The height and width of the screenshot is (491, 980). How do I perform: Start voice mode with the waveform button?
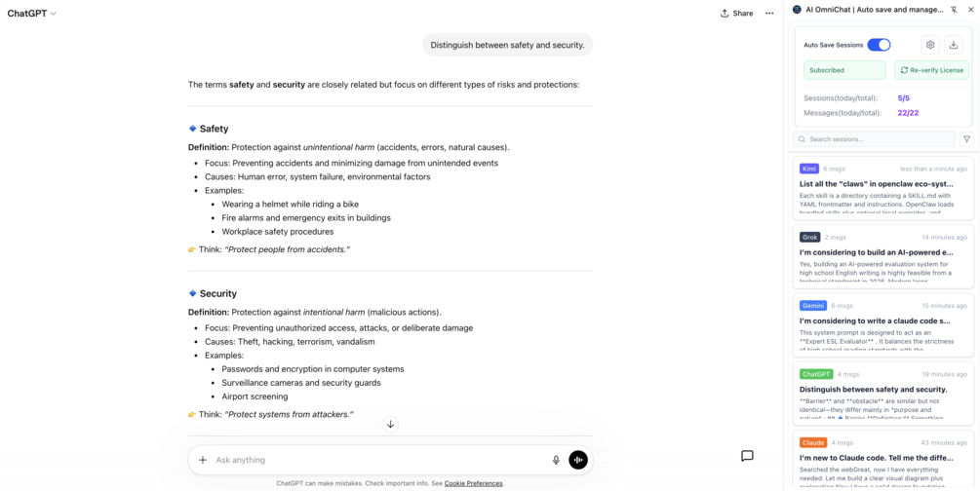tap(578, 460)
